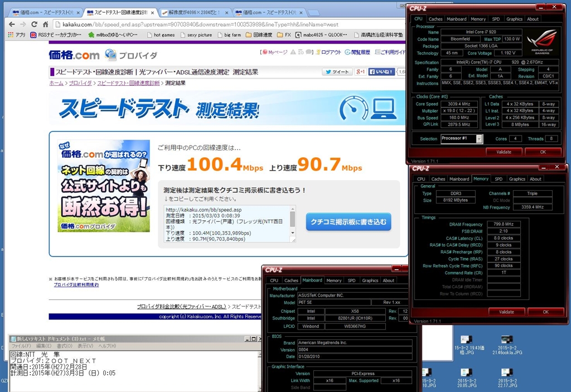Click Validate in CPU-Z Memory window

[x=506, y=312]
